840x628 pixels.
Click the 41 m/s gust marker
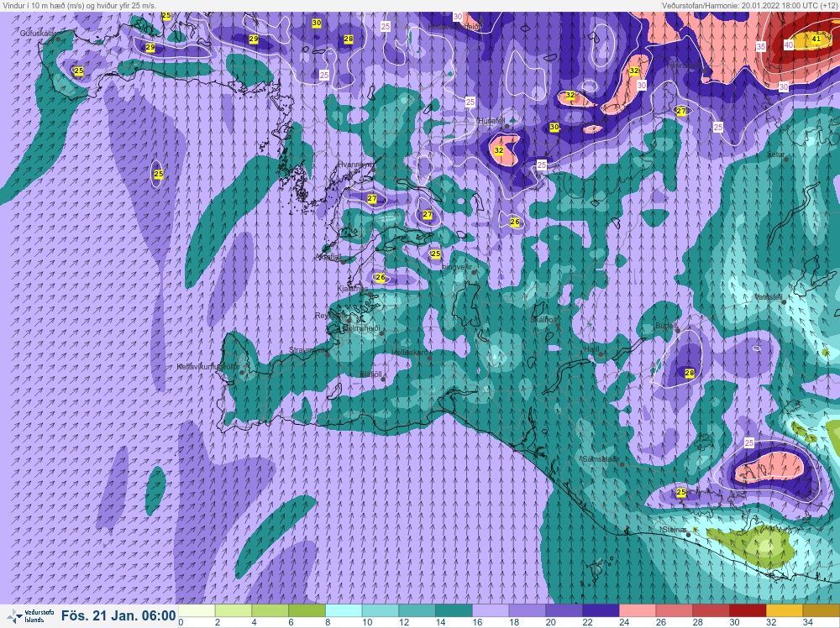point(816,39)
